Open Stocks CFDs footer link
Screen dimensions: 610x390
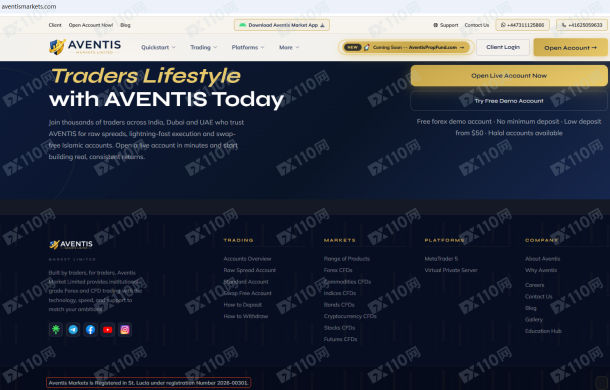click(x=339, y=328)
